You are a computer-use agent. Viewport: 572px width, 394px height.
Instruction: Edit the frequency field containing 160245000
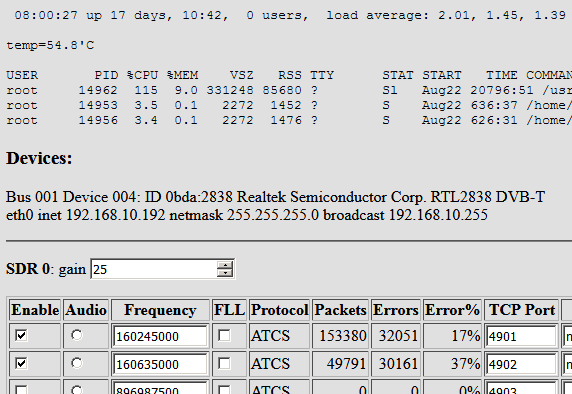(x=160, y=336)
